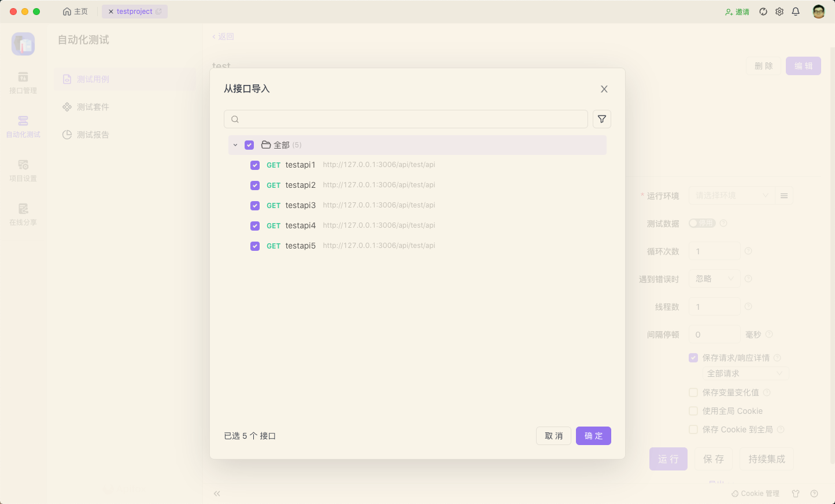Image resolution: width=835 pixels, height=504 pixels.
Task: Click the 保存 button
Action: tap(714, 459)
